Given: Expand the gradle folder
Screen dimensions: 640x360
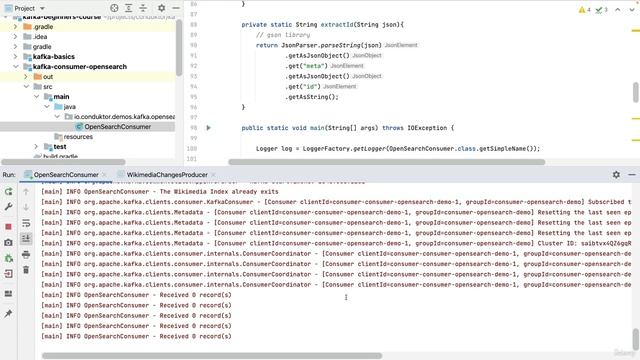Looking at the screenshot, I should point(16,47).
